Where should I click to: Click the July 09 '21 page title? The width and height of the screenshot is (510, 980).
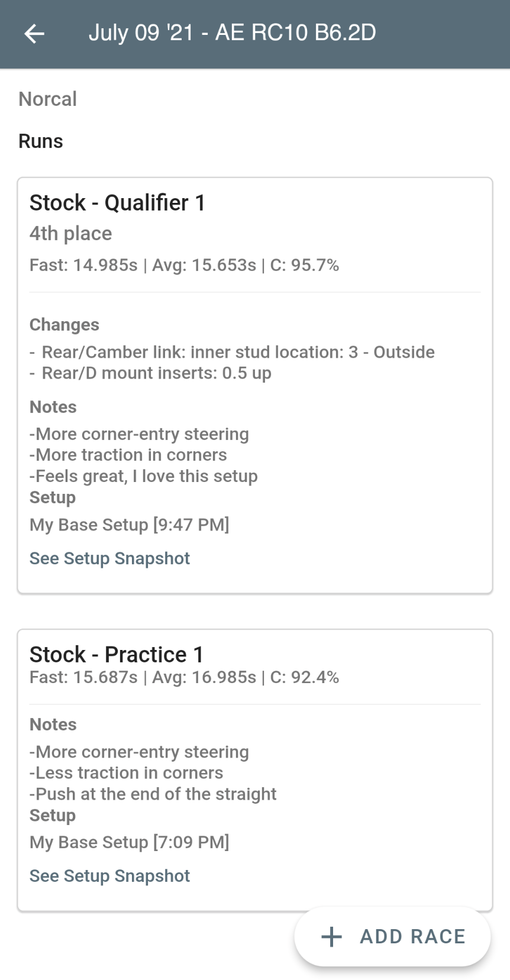point(232,33)
